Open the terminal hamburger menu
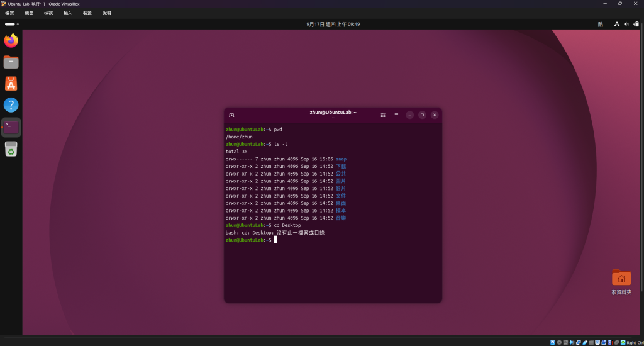Viewport: 644px width, 346px height. point(396,115)
